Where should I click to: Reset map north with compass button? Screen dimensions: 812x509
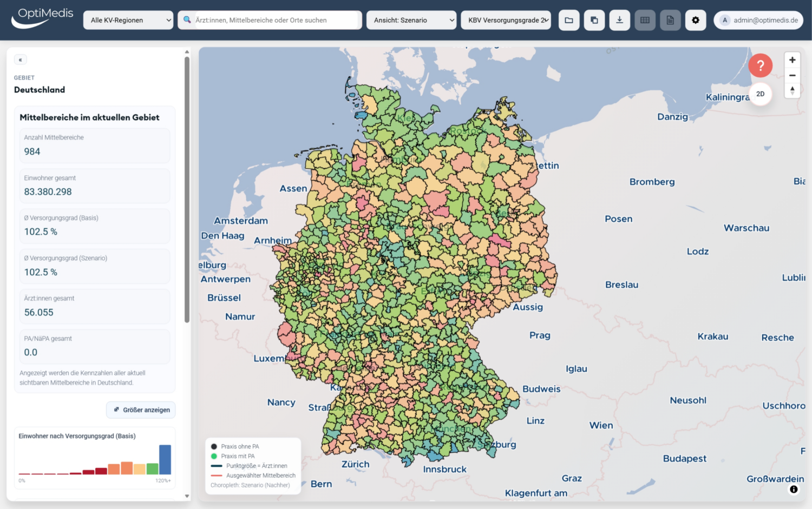792,90
